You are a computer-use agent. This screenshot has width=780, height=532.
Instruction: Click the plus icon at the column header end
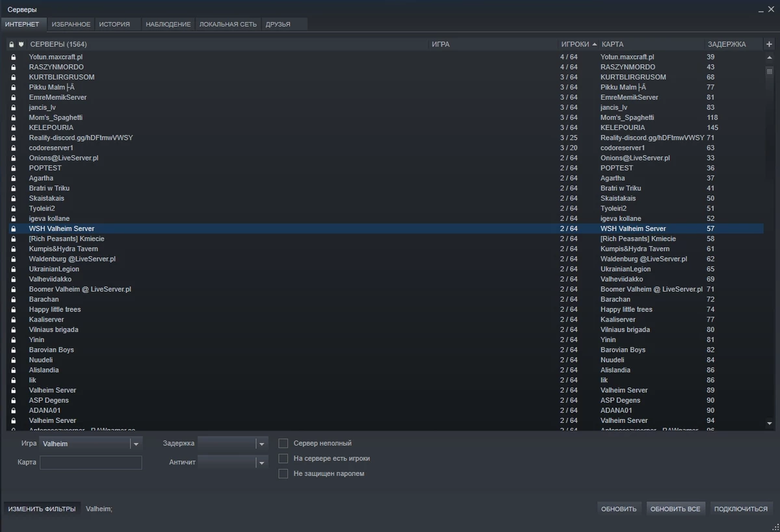point(769,44)
